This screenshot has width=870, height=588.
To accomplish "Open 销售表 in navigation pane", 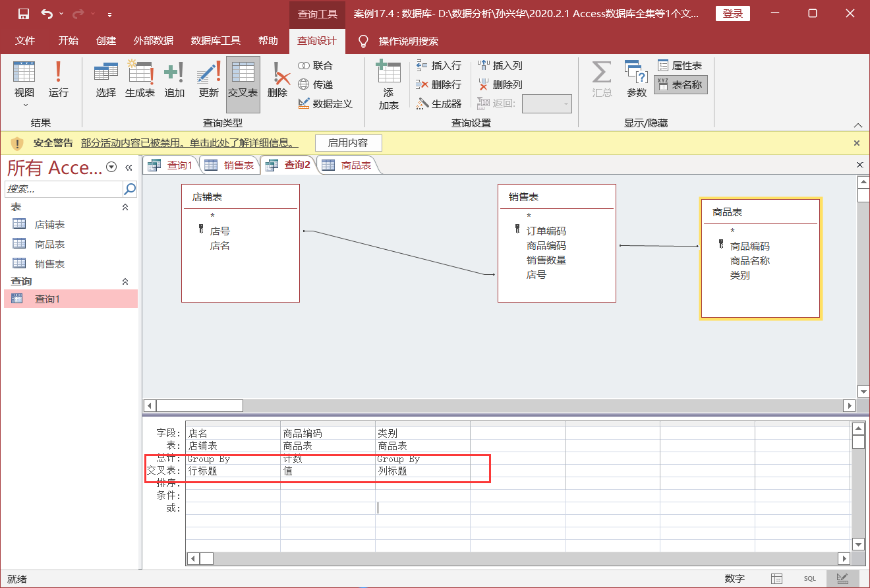I will [71, 264].
